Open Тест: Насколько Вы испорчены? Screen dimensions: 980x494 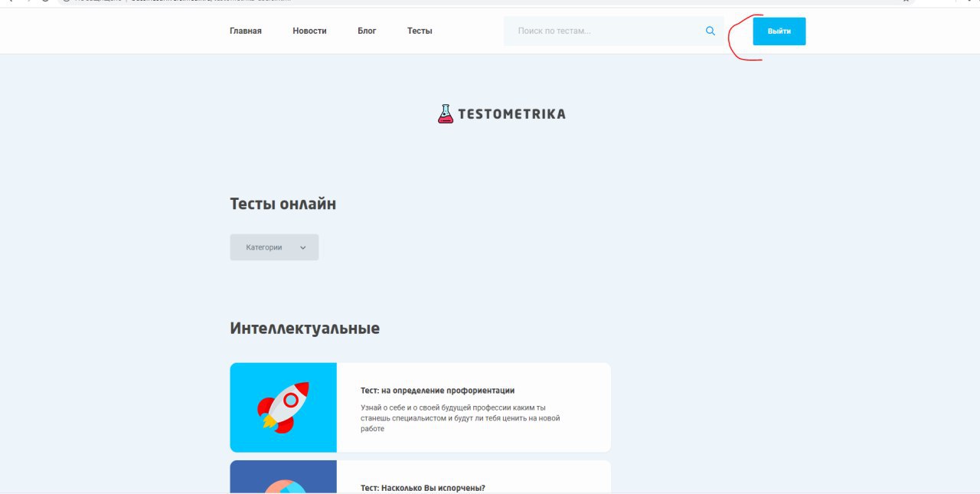pyautogui.click(x=423, y=488)
